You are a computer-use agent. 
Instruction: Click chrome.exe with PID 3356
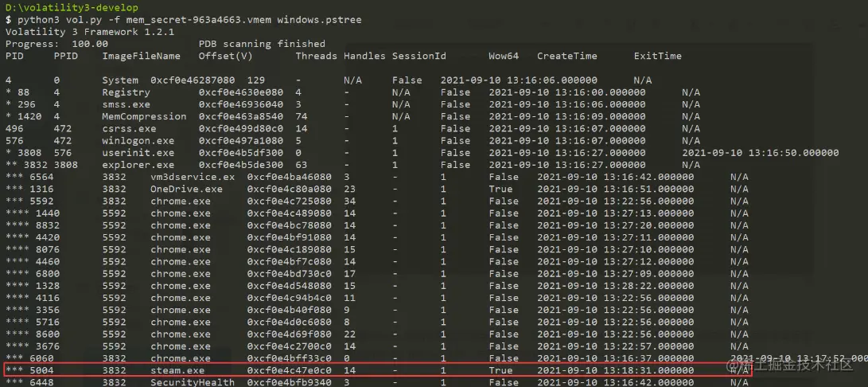coord(181,310)
